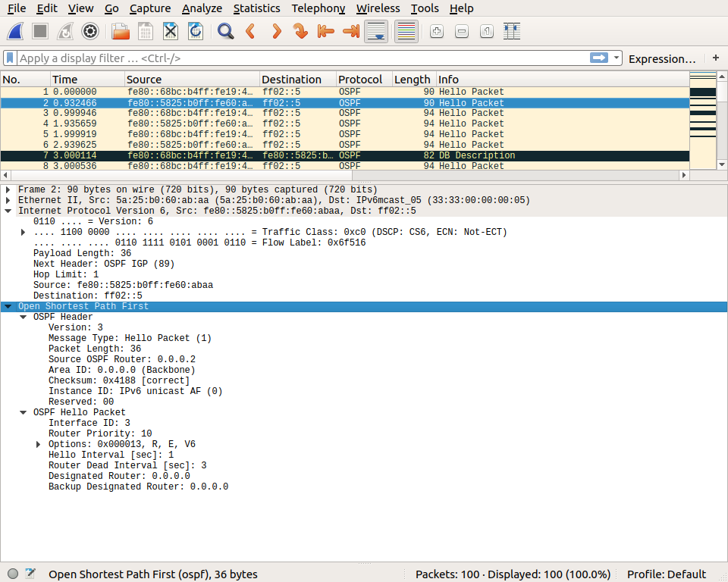Collapse the OSPF Hello Packet subtree
Viewport: 728px width, 582px height.
click(x=24, y=412)
